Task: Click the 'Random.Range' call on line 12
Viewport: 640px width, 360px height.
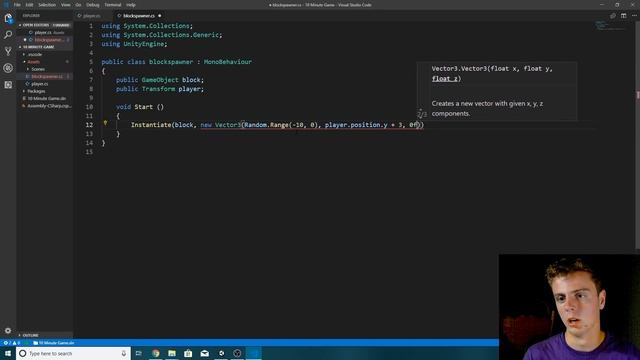Action: 267,125
